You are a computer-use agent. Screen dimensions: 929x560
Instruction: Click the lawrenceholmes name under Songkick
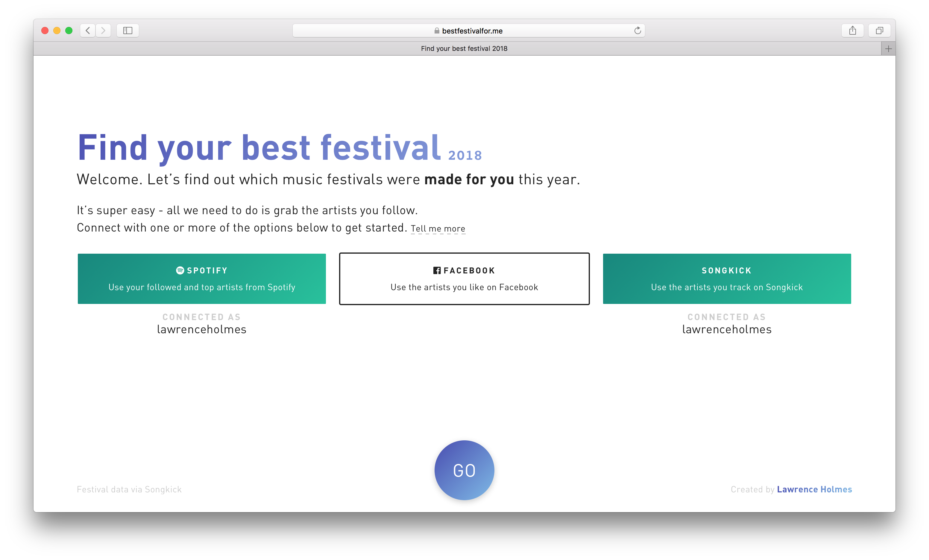[x=727, y=329]
